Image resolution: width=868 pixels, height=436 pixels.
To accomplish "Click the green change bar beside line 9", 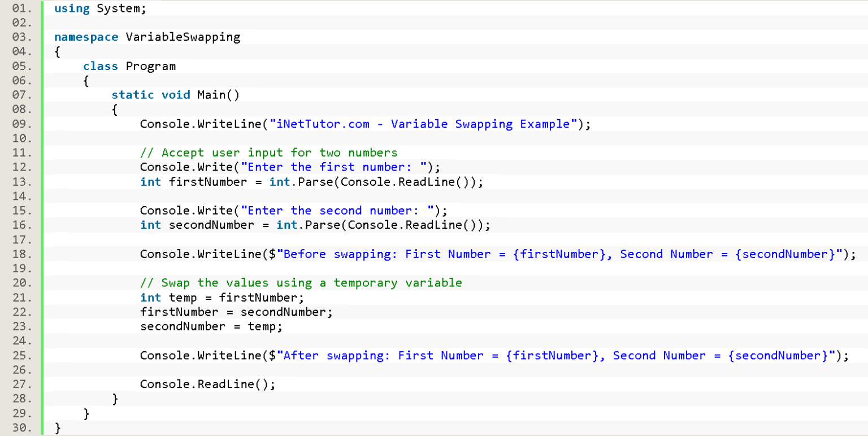I will tap(43, 124).
